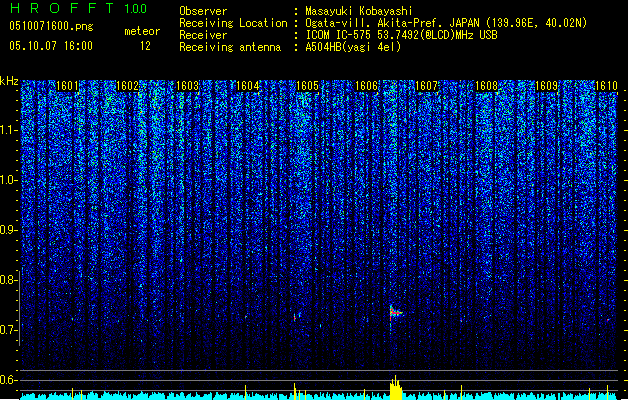
Task: Click the 1608 time marker
Action: pos(487,86)
